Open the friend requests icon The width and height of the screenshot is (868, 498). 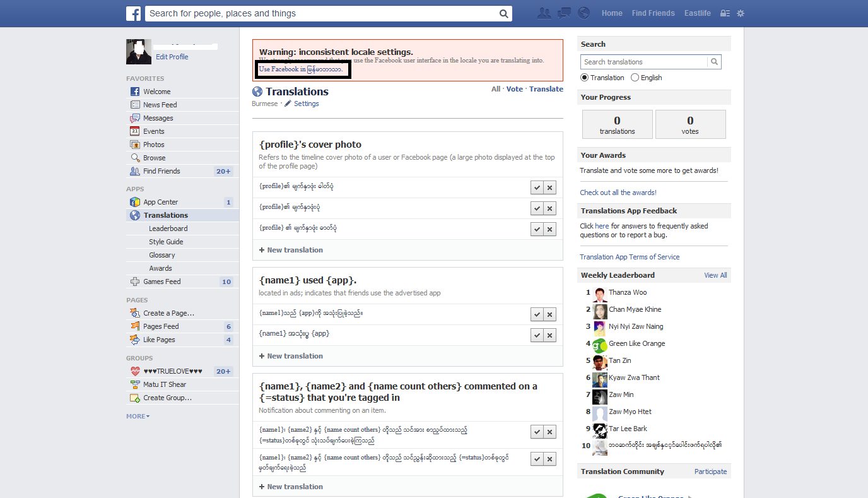pyautogui.click(x=544, y=13)
